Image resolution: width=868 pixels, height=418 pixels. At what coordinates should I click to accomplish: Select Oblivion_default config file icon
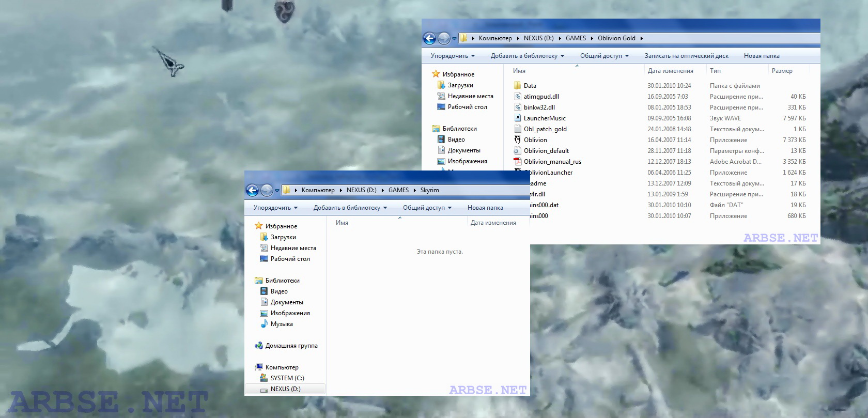point(518,150)
